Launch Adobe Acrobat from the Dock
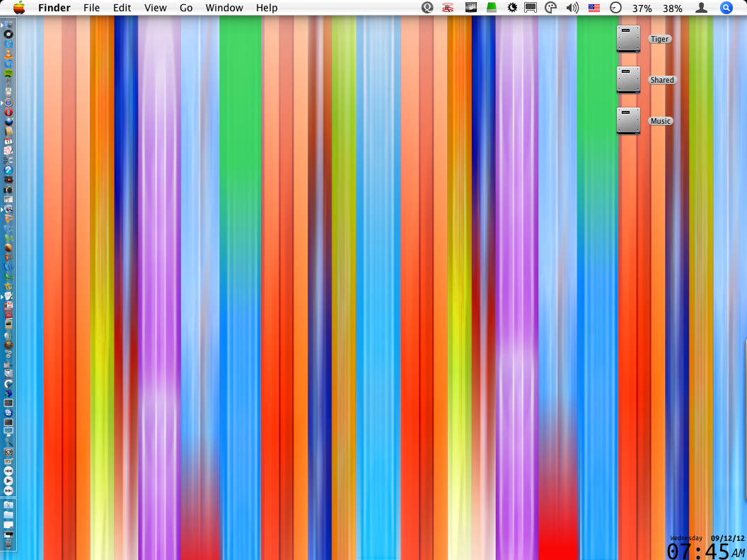 pos(8,306)
